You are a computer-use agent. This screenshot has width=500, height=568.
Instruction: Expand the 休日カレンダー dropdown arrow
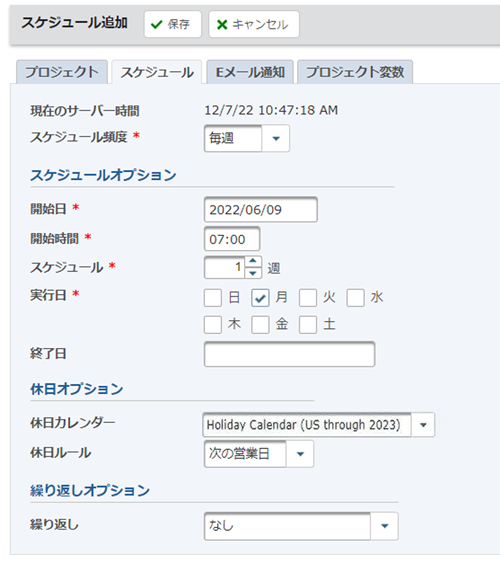click(423, 425)
